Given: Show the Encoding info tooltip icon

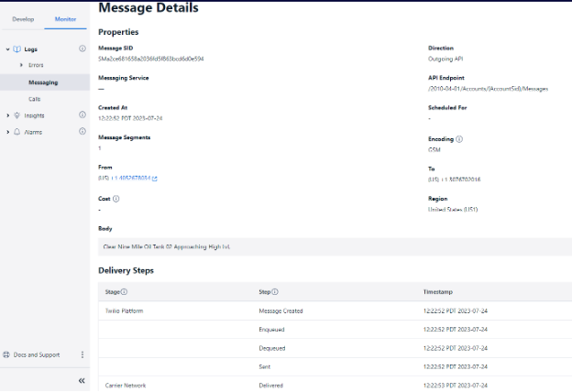Looking at the screenshot, I should 459,139.
